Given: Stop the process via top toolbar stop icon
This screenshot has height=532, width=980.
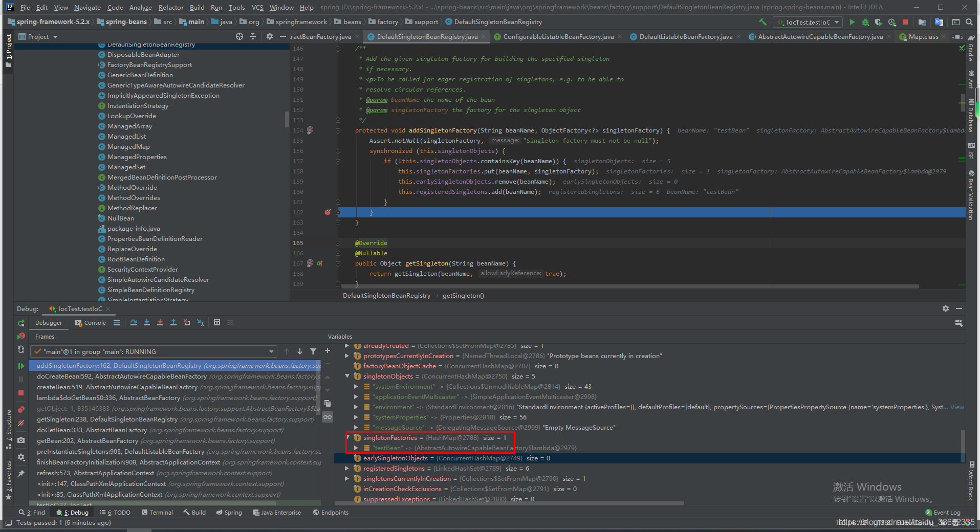Looking at the screenshot, I should pyautogui.click(x=905, y=22).
